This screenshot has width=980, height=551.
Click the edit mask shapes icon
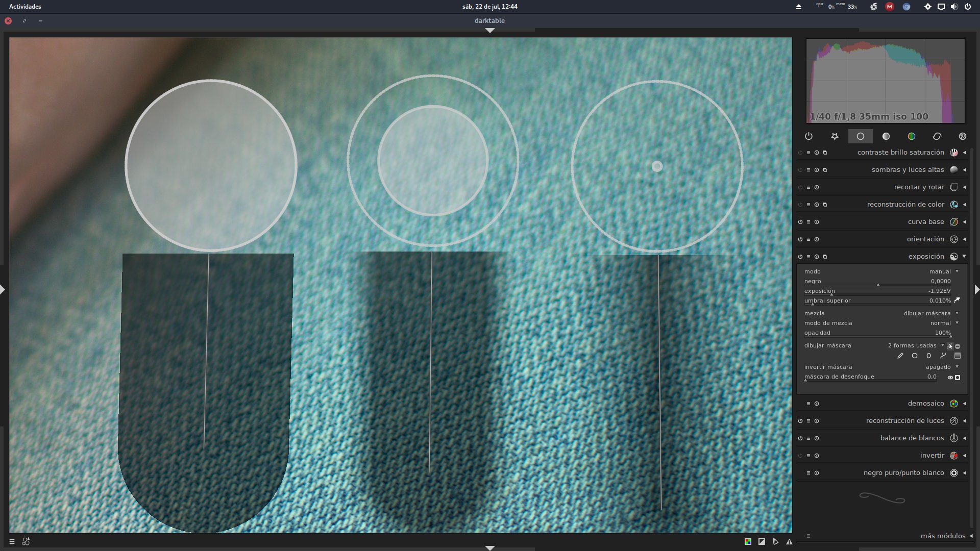950,346
